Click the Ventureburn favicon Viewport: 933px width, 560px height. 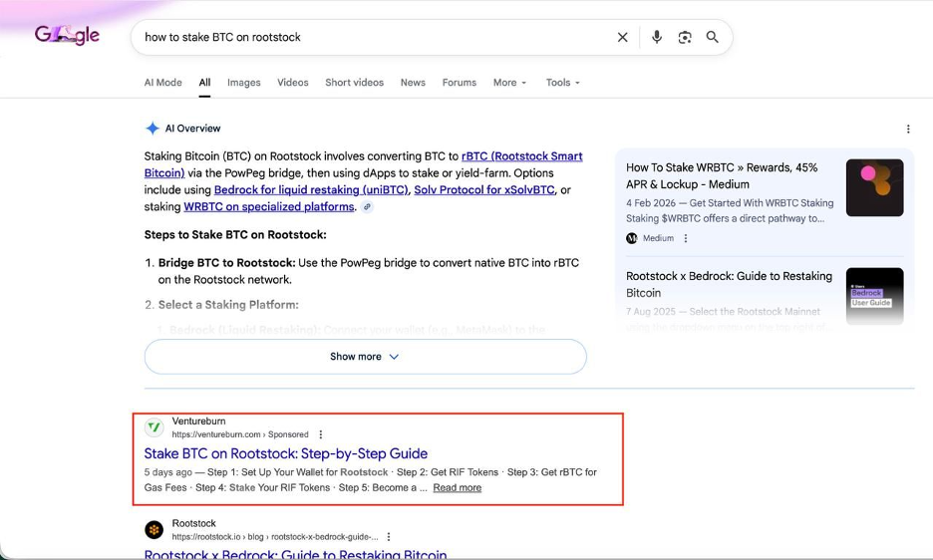click(x=155, y=427)
